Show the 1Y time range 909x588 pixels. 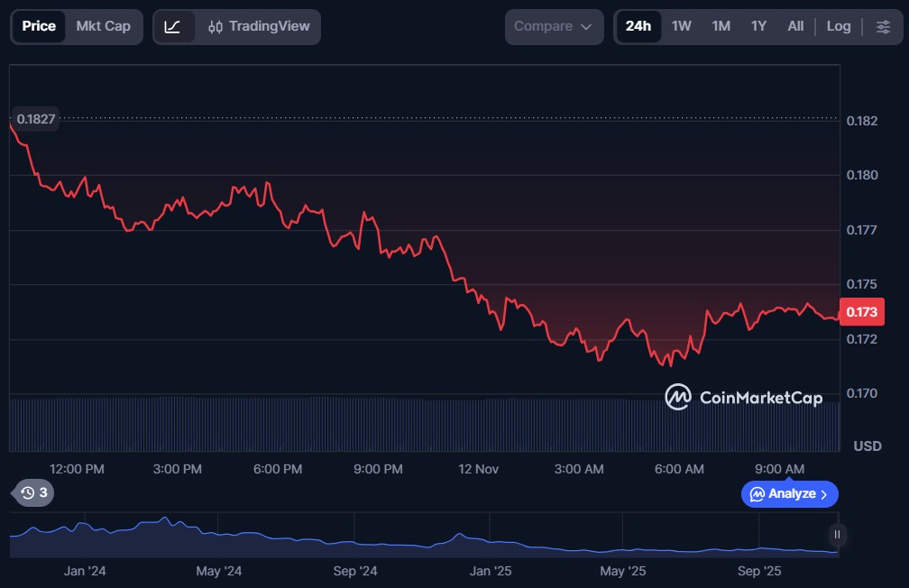758,27
